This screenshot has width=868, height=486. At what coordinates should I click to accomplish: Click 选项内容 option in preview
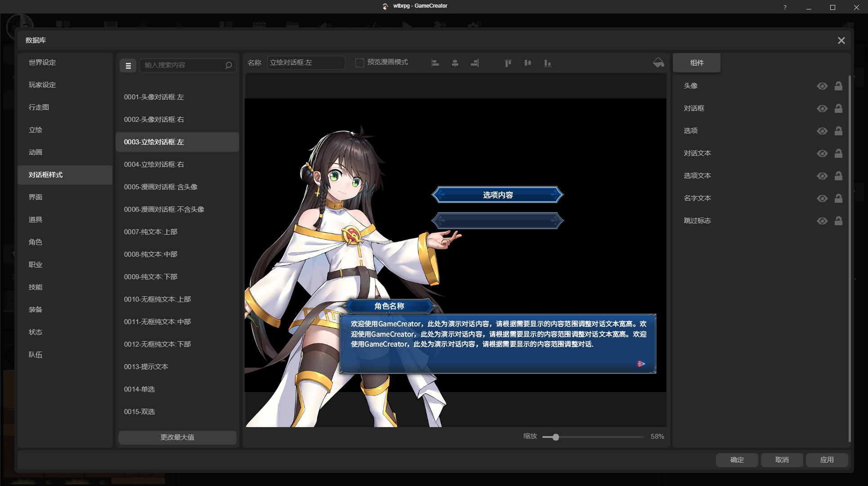coord(497,195)
